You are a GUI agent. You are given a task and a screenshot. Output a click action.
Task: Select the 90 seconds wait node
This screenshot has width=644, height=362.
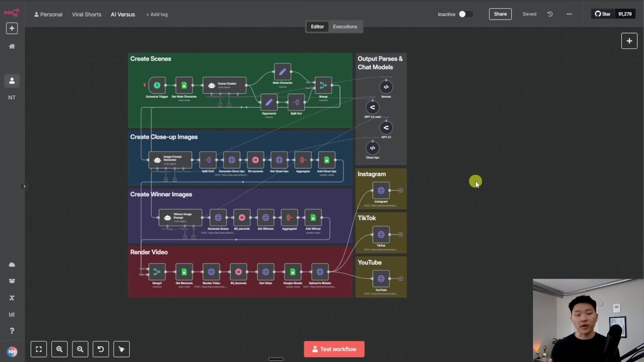click(x=255, y=160)
